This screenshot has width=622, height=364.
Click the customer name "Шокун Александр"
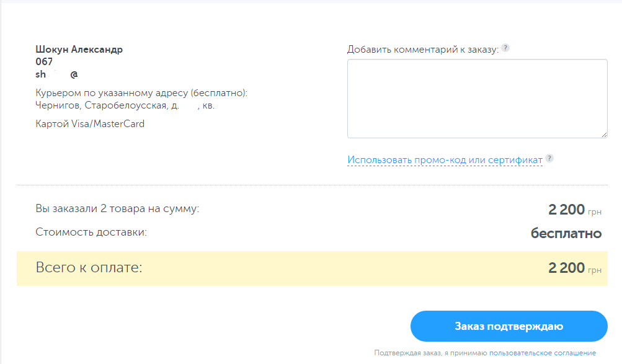(x=79, y=50)
